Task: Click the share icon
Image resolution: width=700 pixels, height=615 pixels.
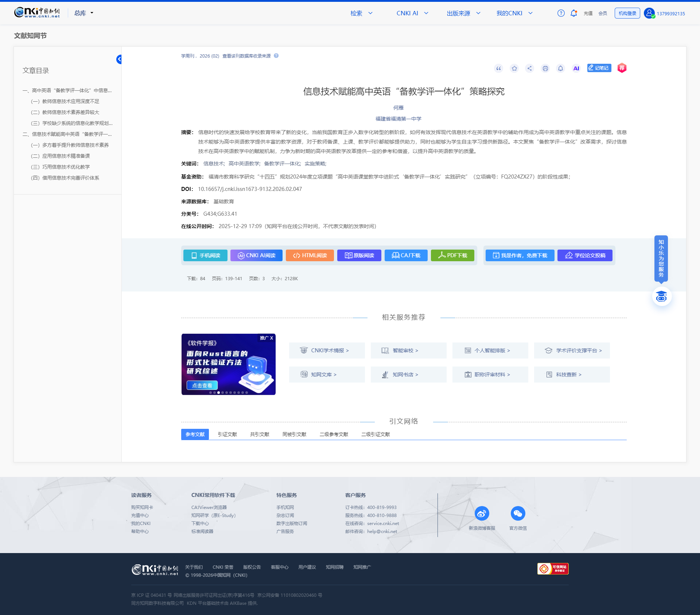Action: pos(530,68)
